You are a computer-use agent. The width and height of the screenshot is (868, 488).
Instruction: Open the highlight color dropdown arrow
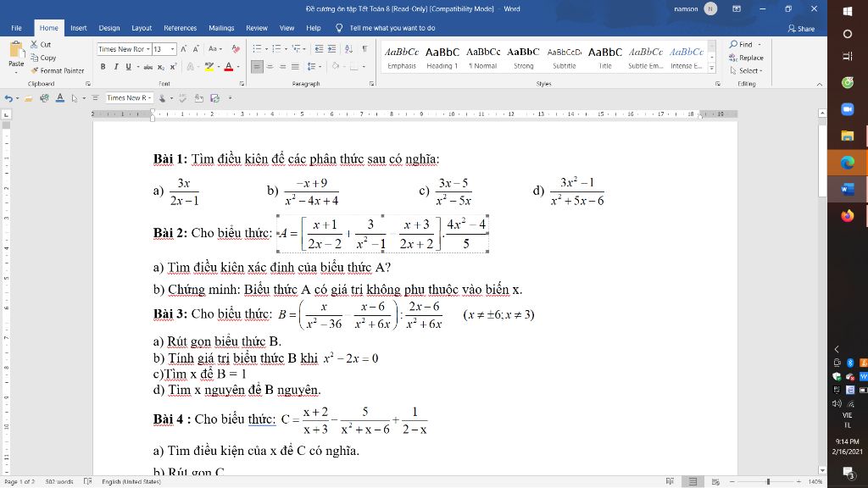tap(218, 67)
